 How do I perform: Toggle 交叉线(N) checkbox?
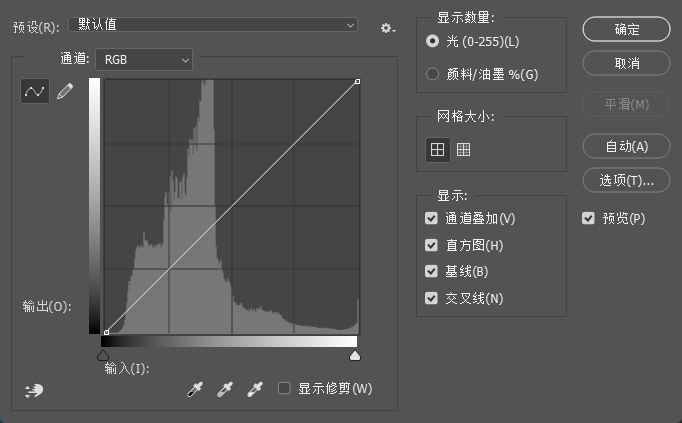point(431,298)
